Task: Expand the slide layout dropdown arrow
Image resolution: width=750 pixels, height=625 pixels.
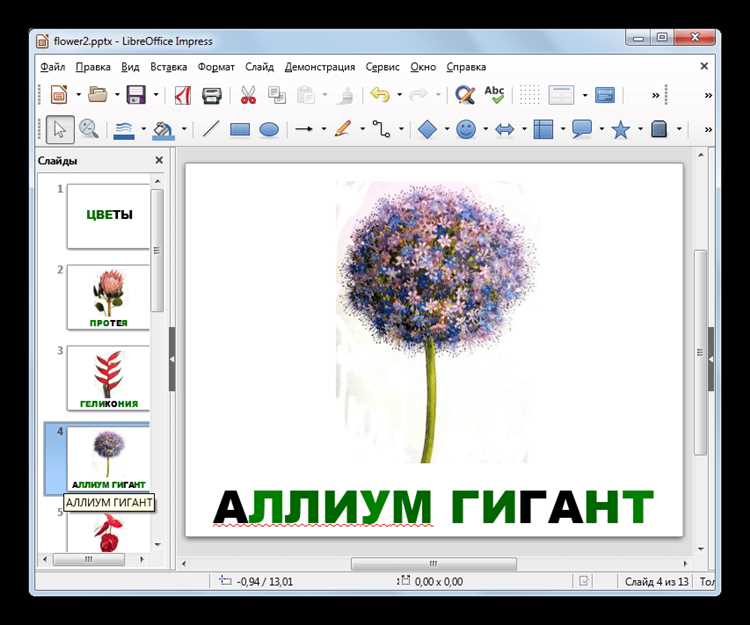Action: [585, 95]
